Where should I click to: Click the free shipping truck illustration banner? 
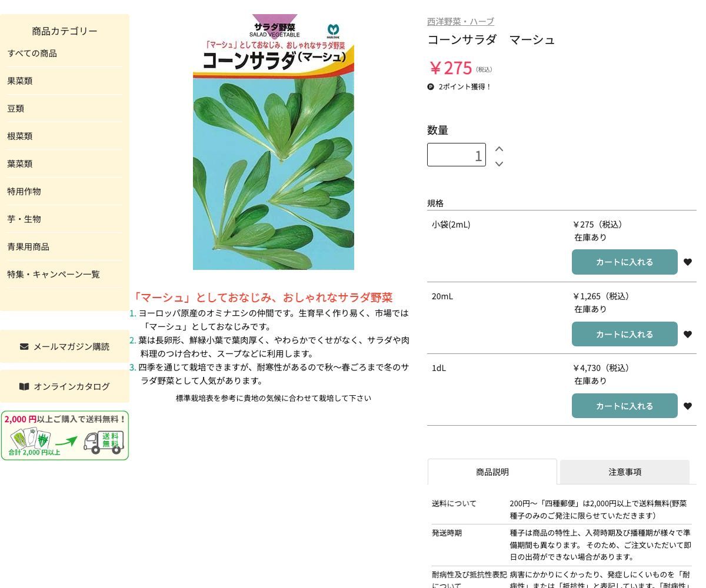[65, 435]
